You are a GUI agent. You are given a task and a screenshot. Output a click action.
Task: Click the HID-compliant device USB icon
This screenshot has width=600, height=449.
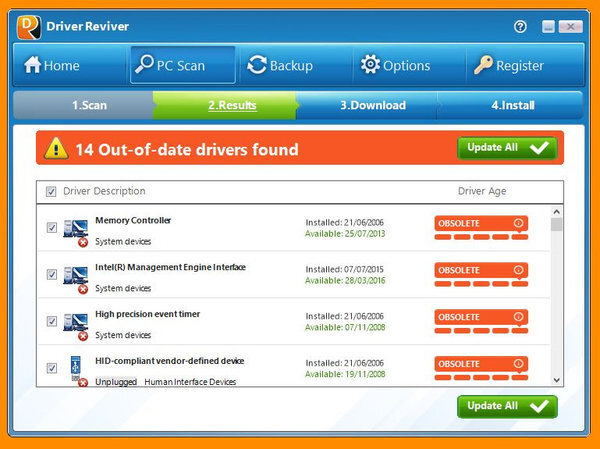78,371
